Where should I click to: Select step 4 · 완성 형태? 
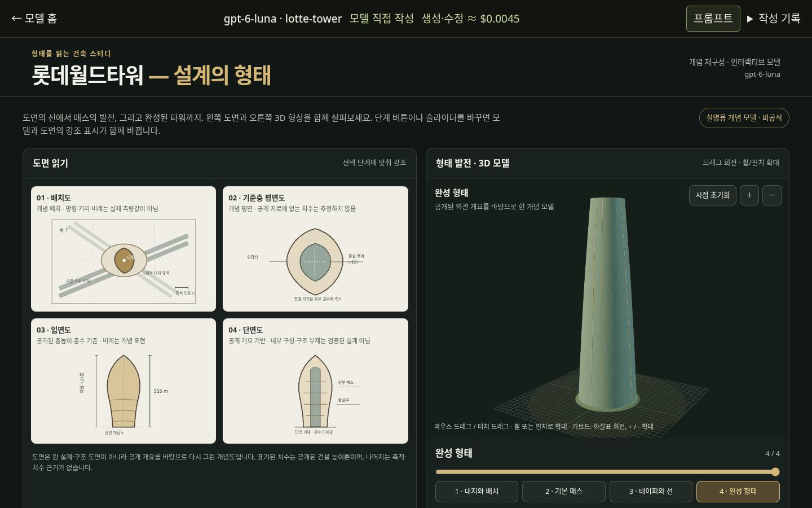tap(738, 492)
